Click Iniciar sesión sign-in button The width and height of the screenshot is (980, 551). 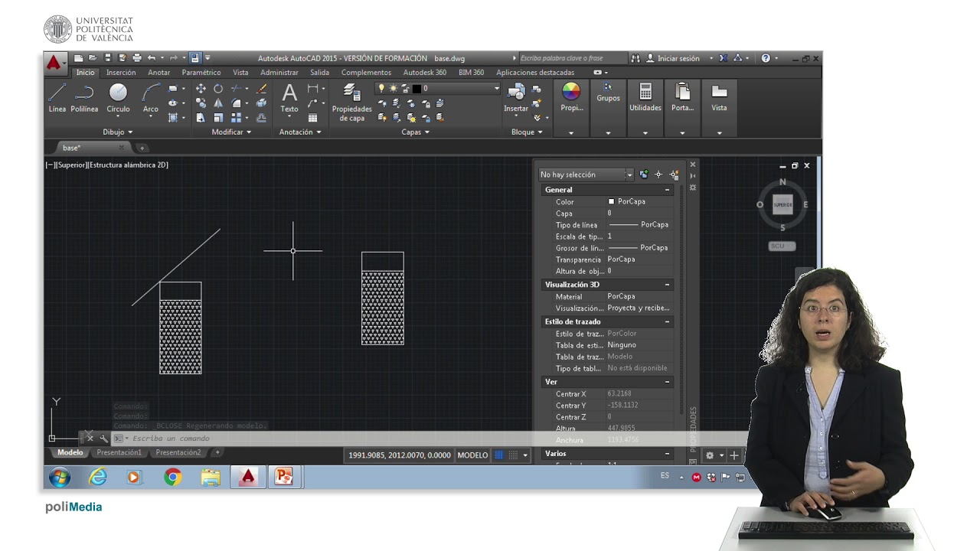[673, 58]
